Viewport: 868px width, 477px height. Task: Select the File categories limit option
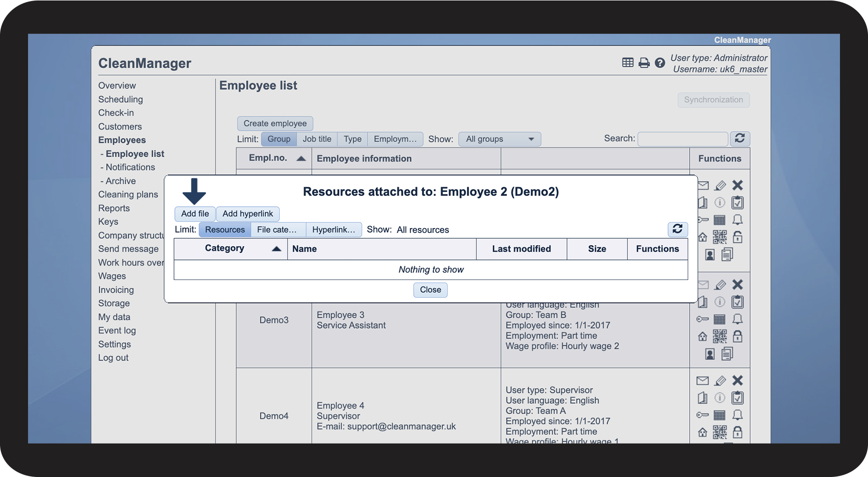coord(278,229)
